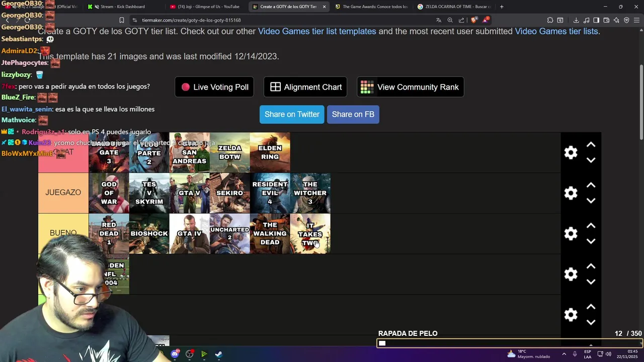Select the Sekiro tile
This screenshot has height=362, width=644.
point(230,193)
